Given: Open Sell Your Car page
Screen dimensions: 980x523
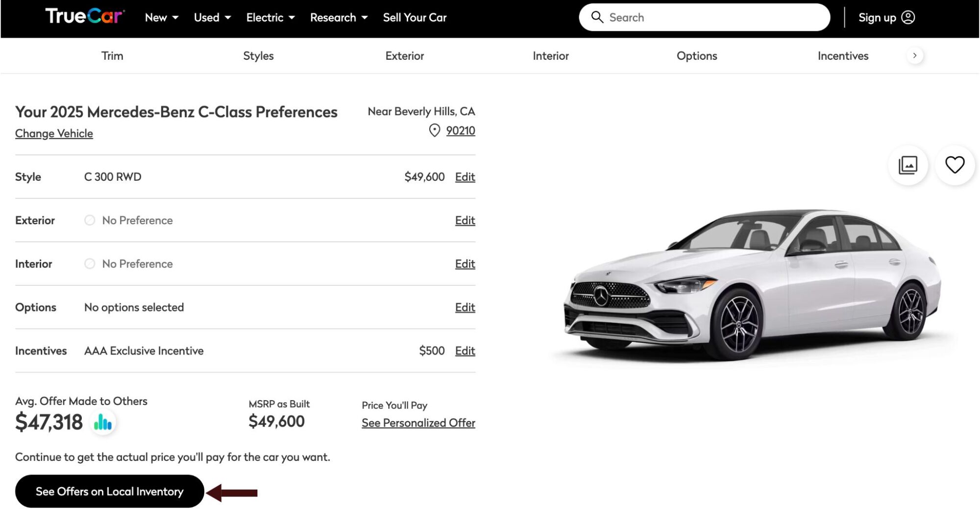Looking at the screenshot, I should click(x=415, y=18).
